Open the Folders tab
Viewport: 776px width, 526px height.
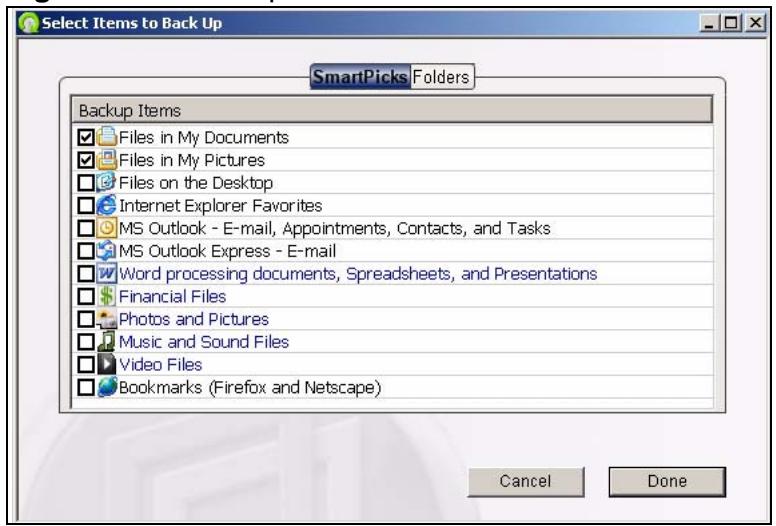(x=441, y=77)
